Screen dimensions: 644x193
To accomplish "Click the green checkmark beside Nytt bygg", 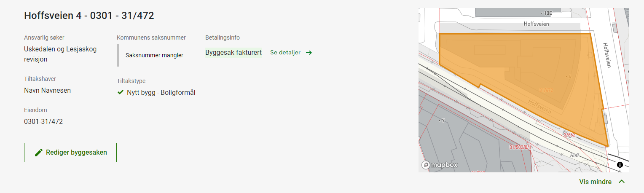I will tap(121, 92).
